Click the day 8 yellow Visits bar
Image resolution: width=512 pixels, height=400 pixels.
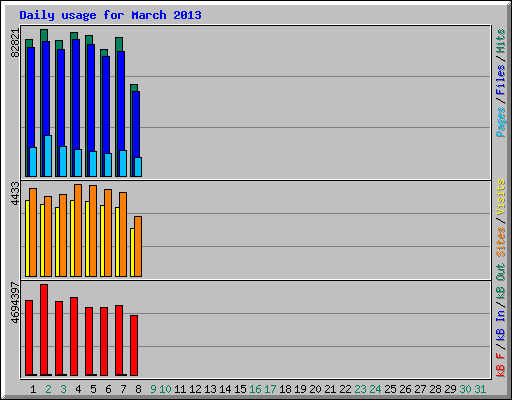click(132, 252)
